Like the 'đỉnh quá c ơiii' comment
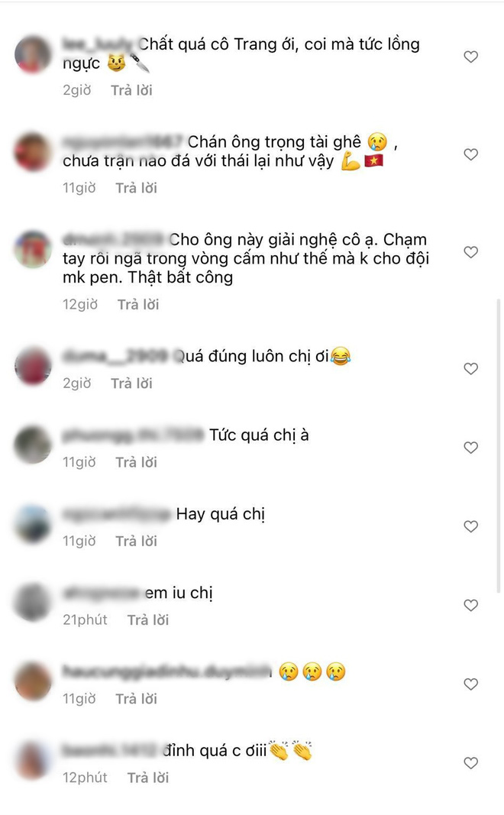The height and width of the screenshot is (815, 504). (x=470, y=763)
